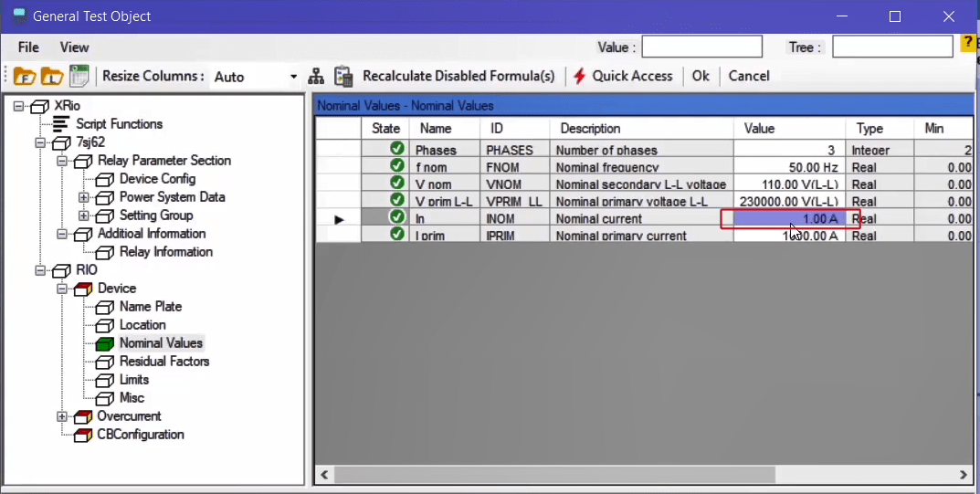The height and width of the screenshot is (494, 980).
Task: Click the green state check for I prim
Action: click(x=397, y=235)
